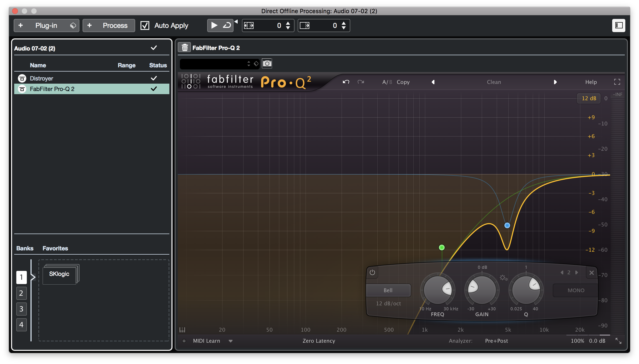This screenshot has width=639, height=364.
Task: Click the FabFilter undo arrow
Action: pos(346,82)
